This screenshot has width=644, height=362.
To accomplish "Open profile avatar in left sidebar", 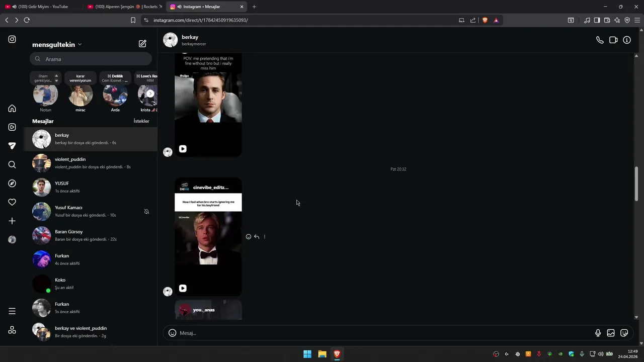I will 12,240.
